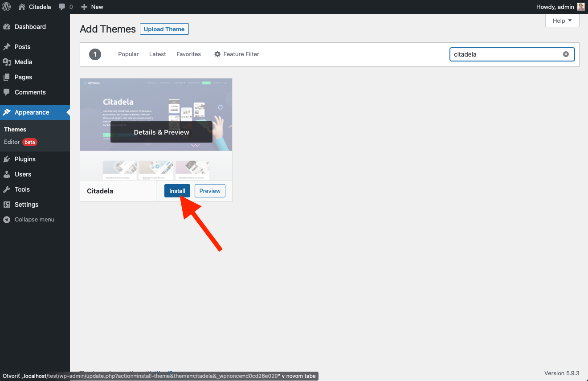Open the Plugins menu

(25, 159)
